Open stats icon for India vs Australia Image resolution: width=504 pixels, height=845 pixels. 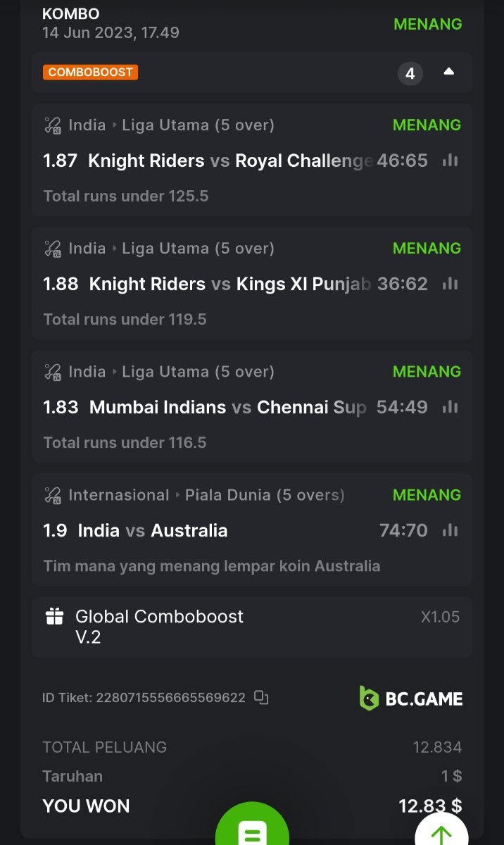(450, 530)
